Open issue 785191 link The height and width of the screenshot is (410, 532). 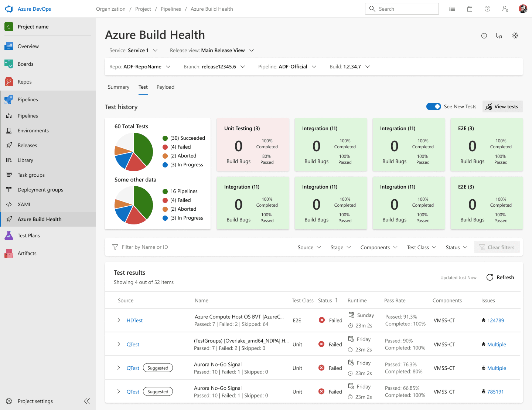pos(495,392)
